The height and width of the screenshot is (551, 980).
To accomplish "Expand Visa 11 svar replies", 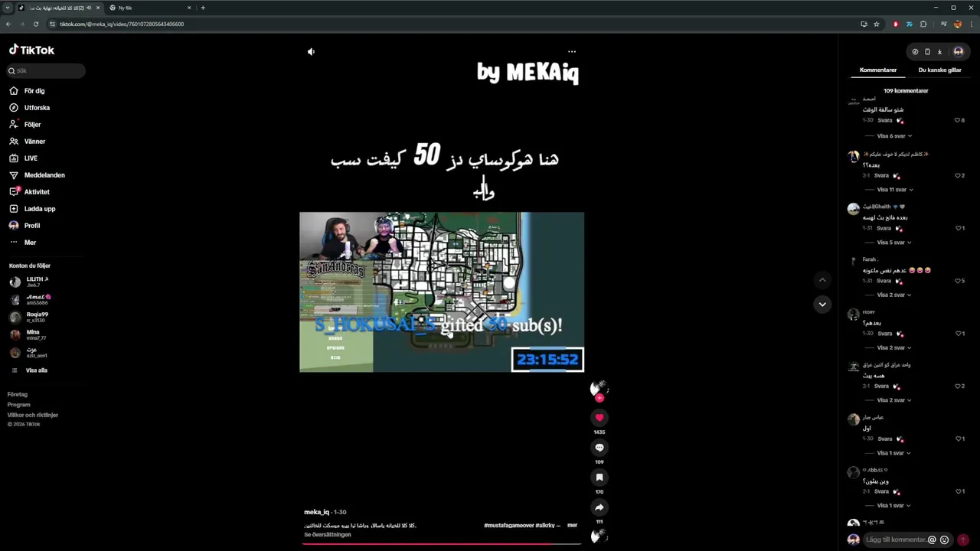I will (x=895, y=190).
